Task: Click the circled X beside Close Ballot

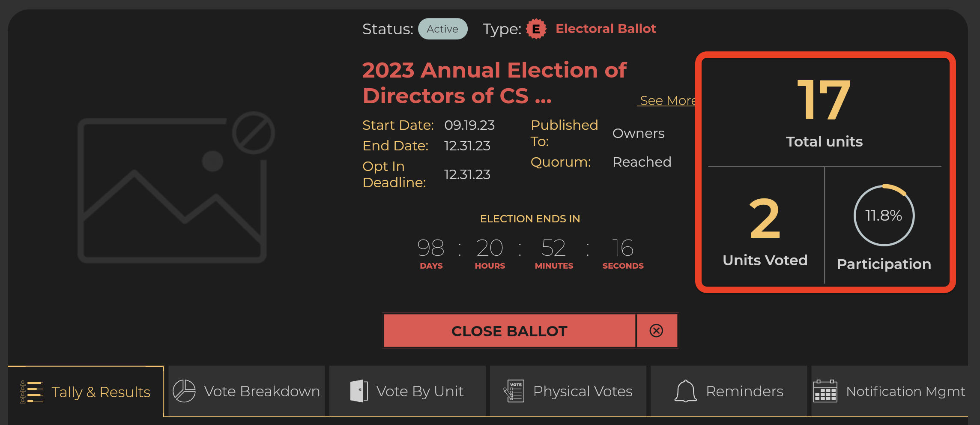Action: pyautogui.click(x=657, y=331)
